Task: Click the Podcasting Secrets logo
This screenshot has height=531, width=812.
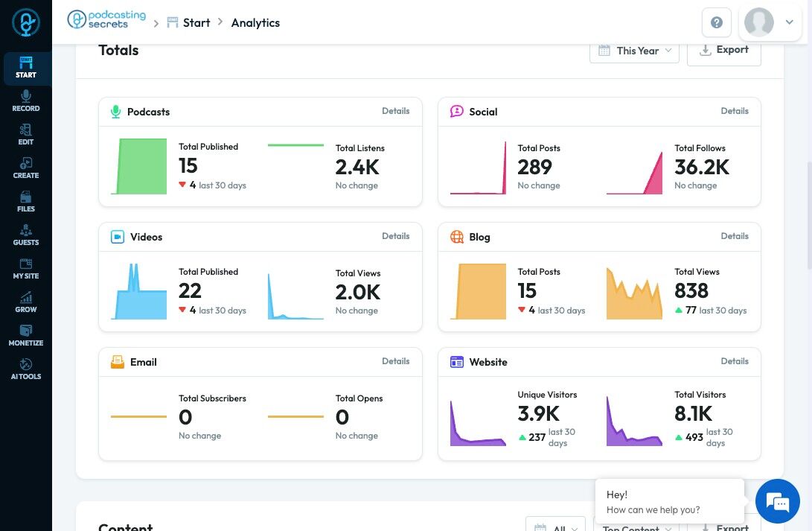Action: coord(106,19)
